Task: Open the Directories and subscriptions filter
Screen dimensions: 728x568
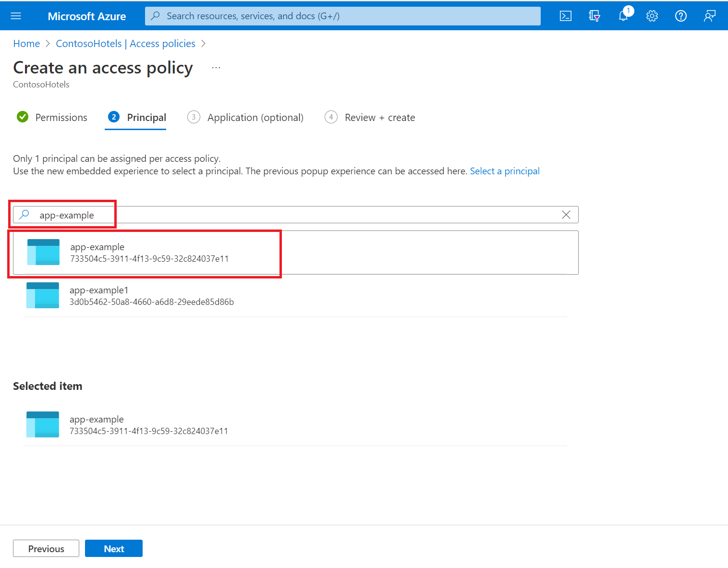Action: click(x=594, y=16)
